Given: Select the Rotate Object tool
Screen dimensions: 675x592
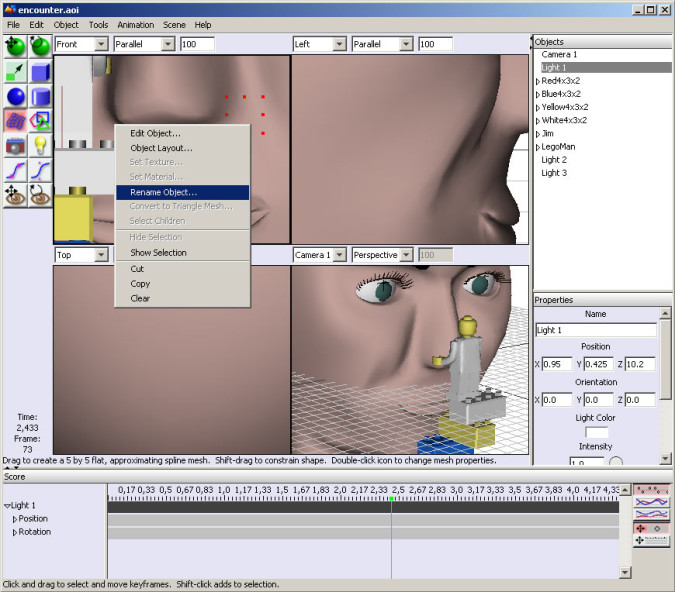Looking at the screenshot, I should (x=40, y=46).
